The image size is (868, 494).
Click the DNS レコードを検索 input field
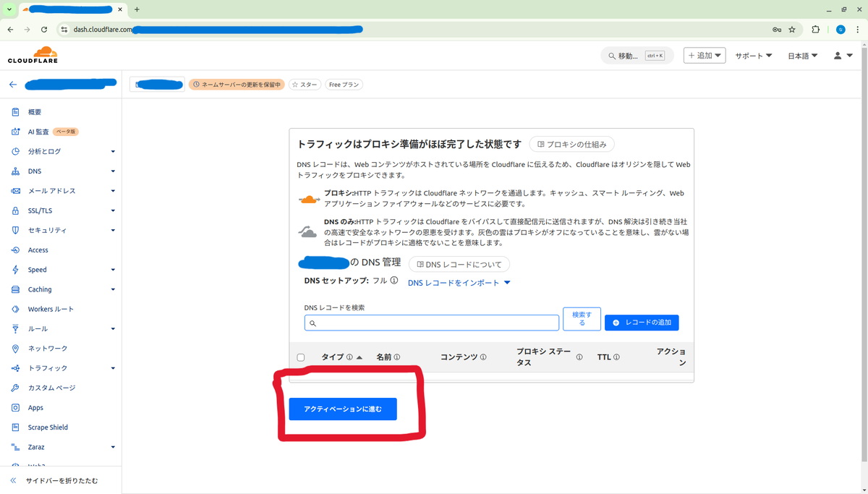pos(432,323)
